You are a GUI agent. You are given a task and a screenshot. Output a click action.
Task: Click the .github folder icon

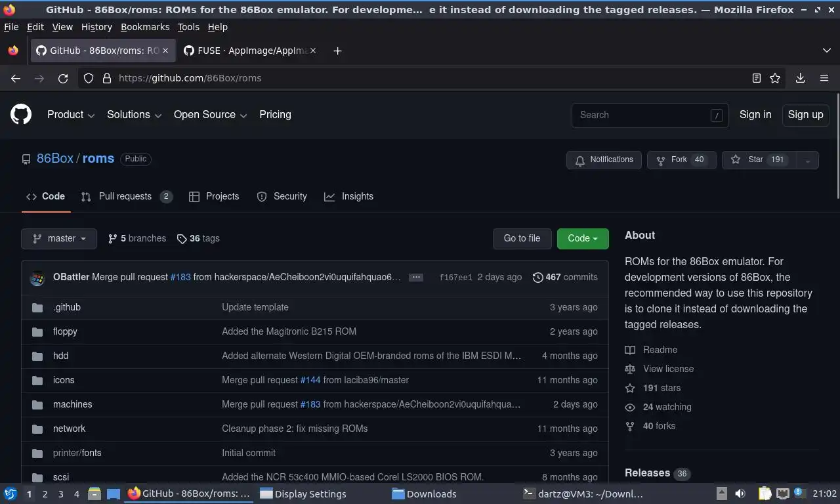(x=37, y=307)
